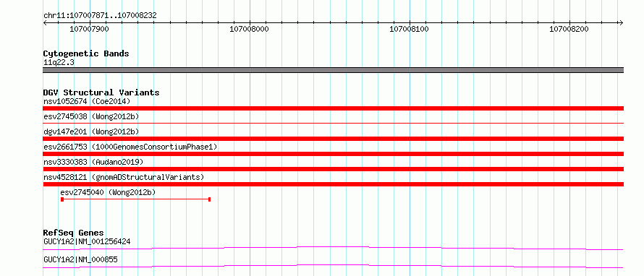
Task: Click the esv2661753 (1000GenomesConsortiumPhase1) label
Action: (x=130, y=147)
